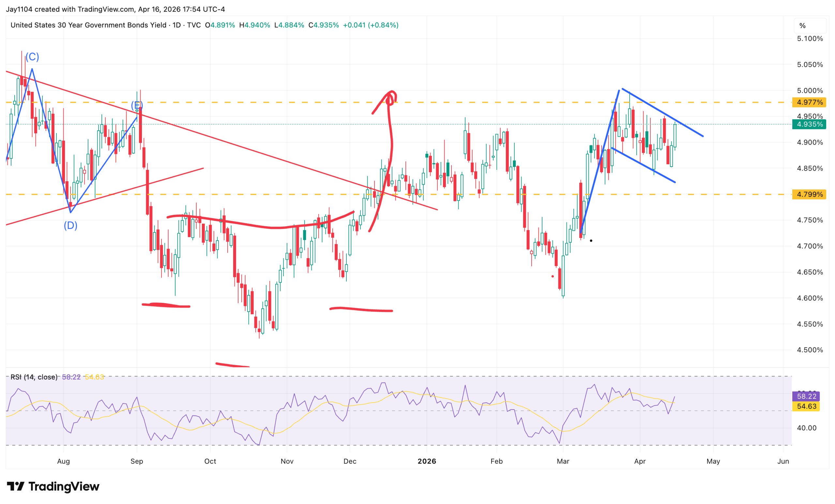Open the bond yield symbol title legend
Viewport: 835px width, 504px height.
click(106, 25)
